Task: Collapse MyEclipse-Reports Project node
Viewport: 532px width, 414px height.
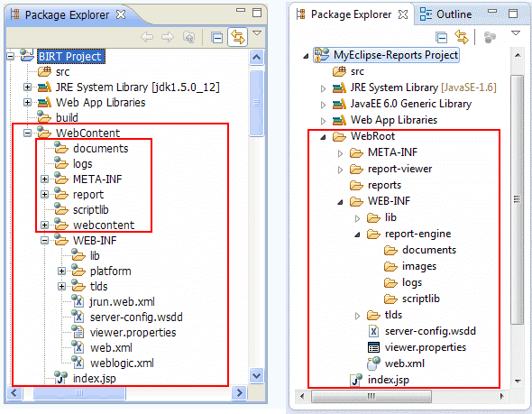Action: (306, 56)
